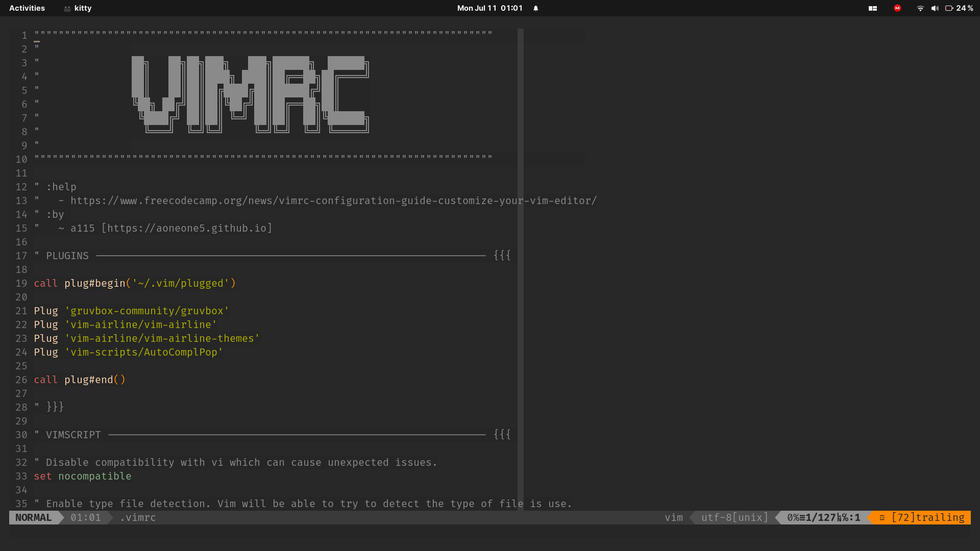
Task: Click the notification bell icon in top bar
Action: pos(535,8)
